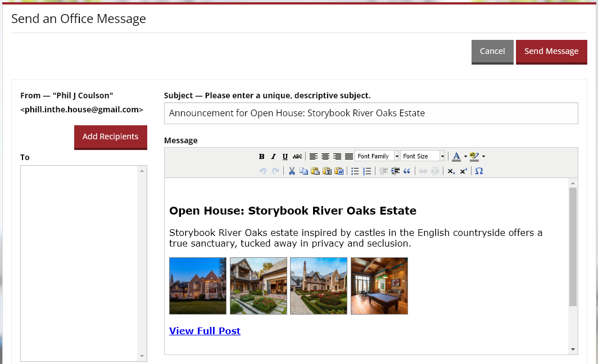
Task: Enable the bulleted list option
Action: point(355,170)
